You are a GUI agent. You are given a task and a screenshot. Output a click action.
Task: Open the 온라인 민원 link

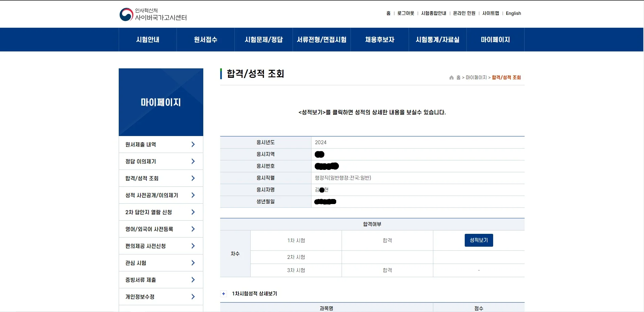tap(464, 13)
